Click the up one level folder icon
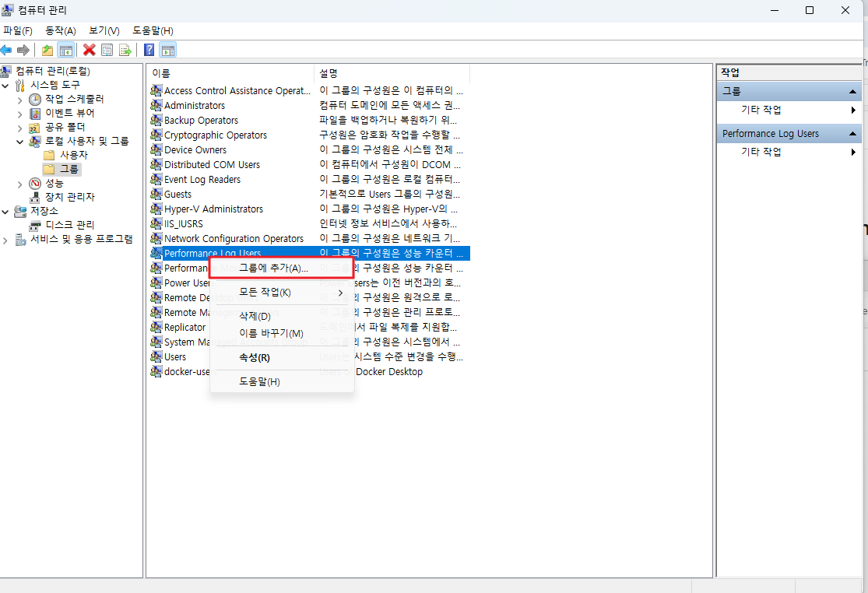868x593 pixels. point(47,50)
